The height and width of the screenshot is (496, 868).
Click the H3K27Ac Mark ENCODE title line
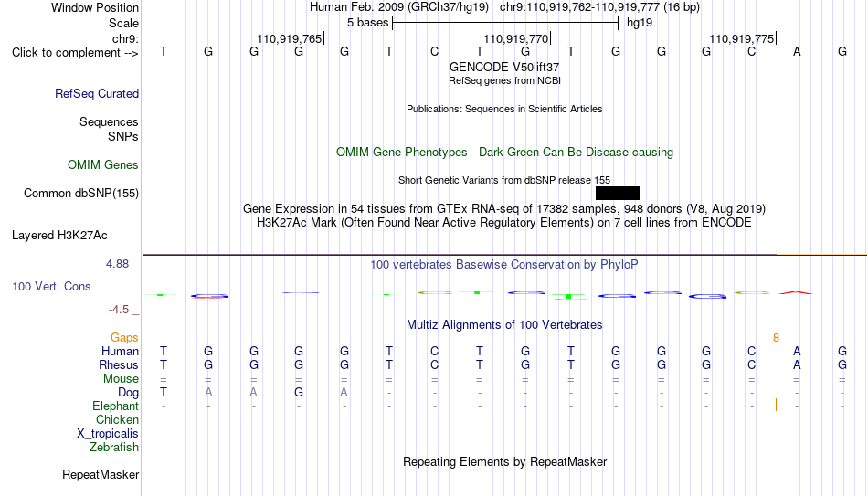504,223
